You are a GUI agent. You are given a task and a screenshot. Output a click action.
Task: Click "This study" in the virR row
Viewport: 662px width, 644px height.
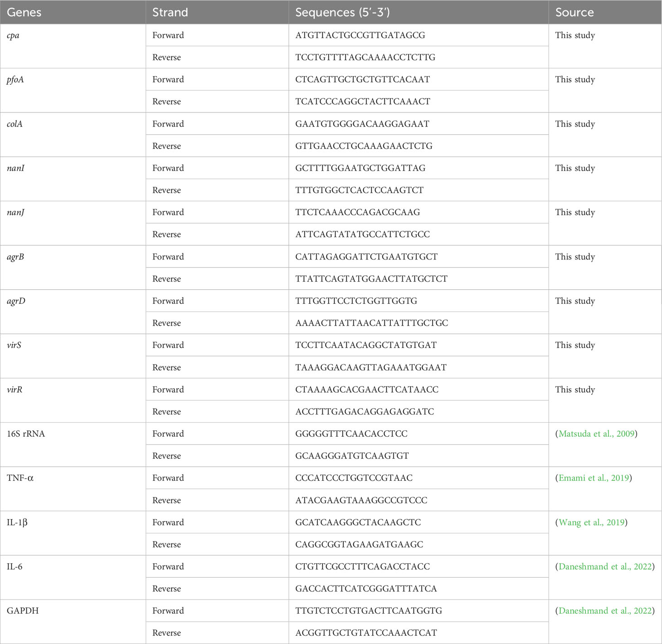575,390
